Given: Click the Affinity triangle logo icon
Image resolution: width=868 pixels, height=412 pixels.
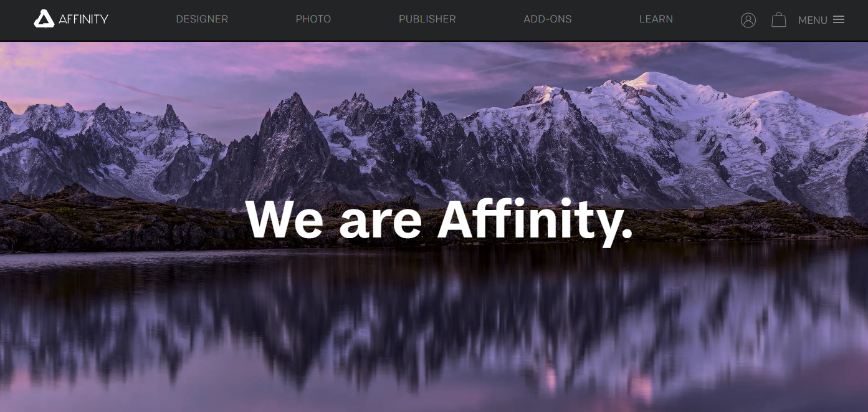Looking at the screenshot, I should coord(44,19).
